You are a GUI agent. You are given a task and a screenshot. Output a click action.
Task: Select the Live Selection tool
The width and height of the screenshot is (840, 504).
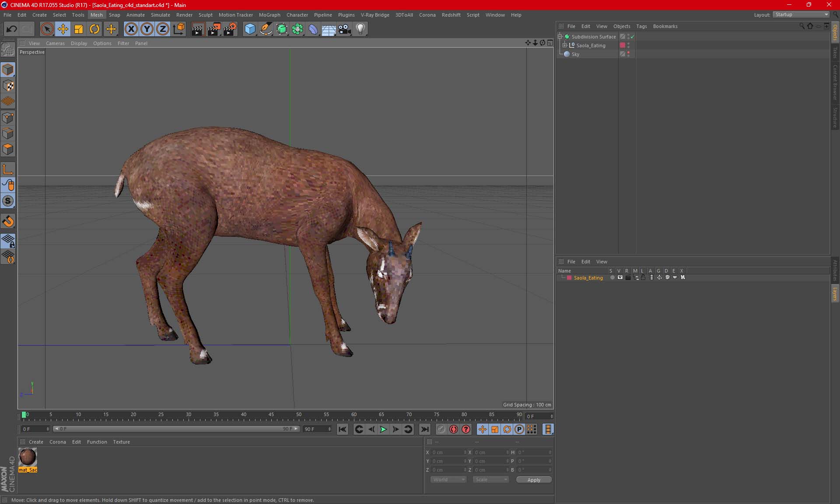pyautogui.click(x=47, y=29)
